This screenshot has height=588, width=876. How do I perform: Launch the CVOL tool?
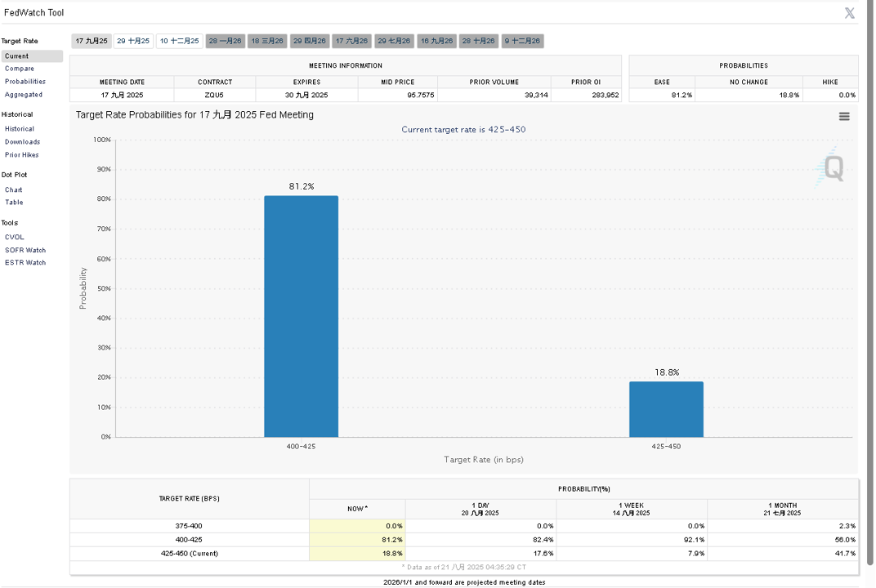15,238
